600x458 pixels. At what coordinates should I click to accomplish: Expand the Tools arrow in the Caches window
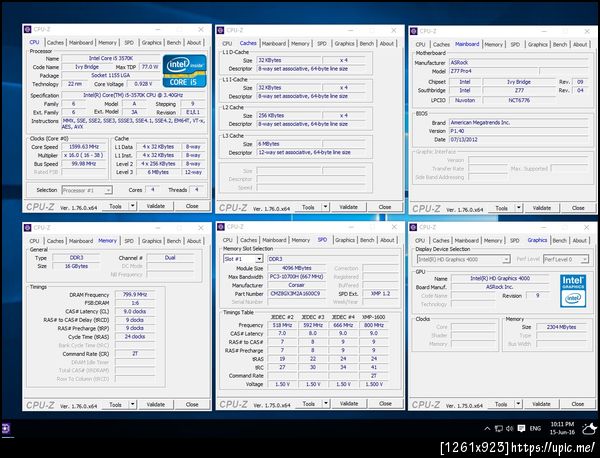click(325, 207)
